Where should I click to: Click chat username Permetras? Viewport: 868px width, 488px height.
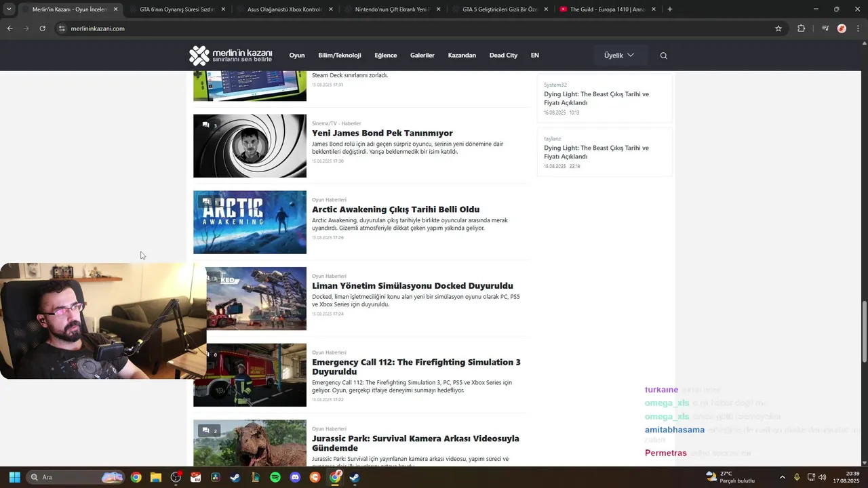click(x=666, y=453)
